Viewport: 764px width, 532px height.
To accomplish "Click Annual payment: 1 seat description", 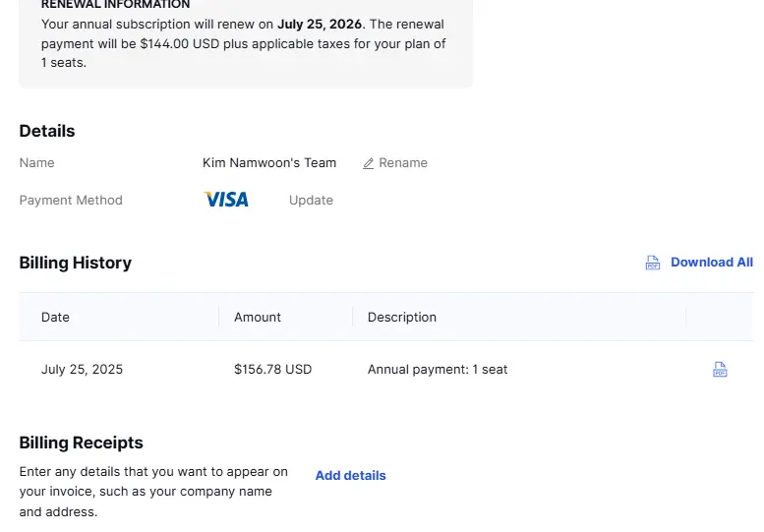I will [x=438, y=370].
